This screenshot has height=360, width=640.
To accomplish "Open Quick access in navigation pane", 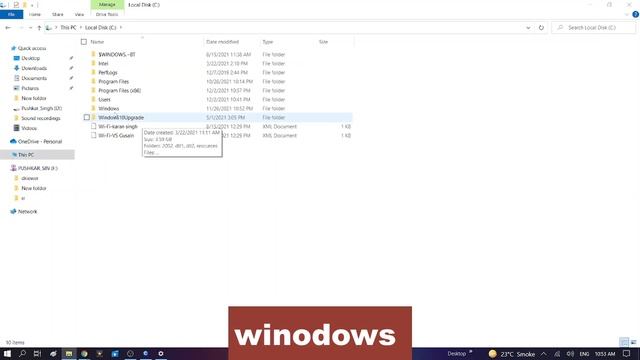I will pos(32,48).
